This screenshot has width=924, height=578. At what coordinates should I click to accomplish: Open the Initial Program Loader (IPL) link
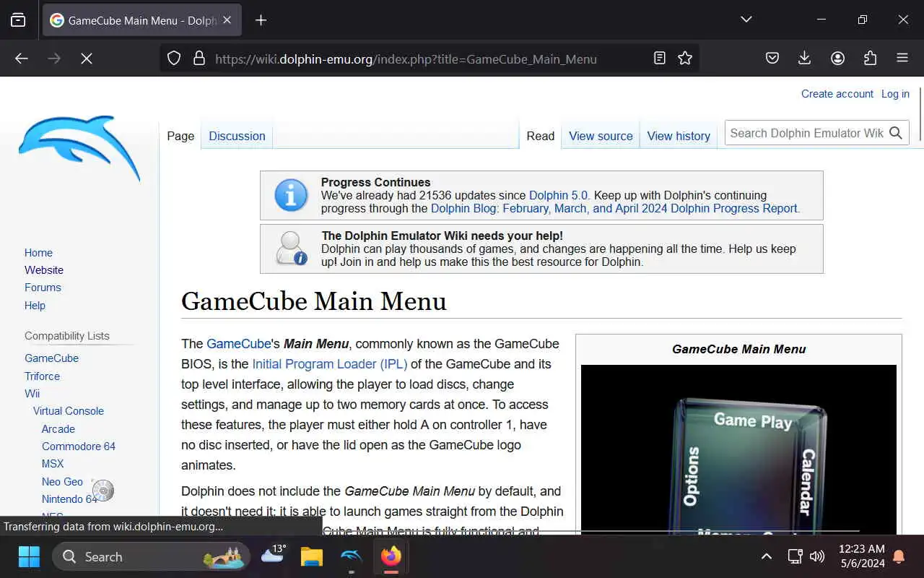click(x=330, y=364)
